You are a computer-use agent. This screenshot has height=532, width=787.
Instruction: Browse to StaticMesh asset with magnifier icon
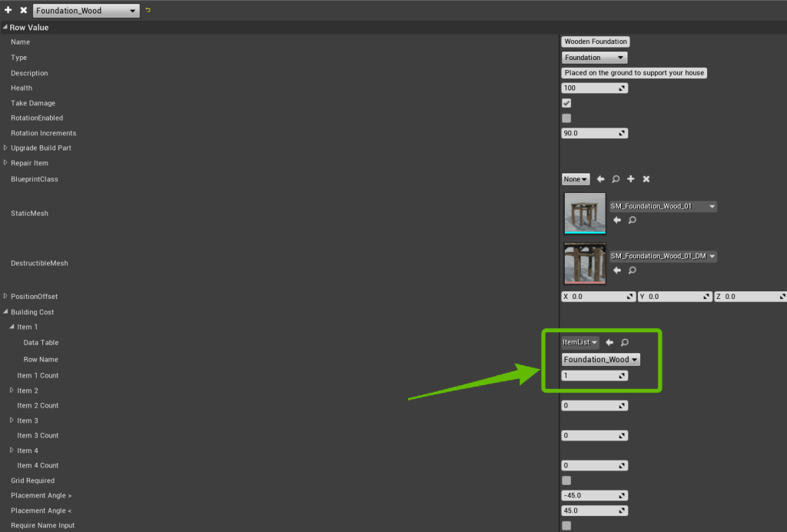633,220
